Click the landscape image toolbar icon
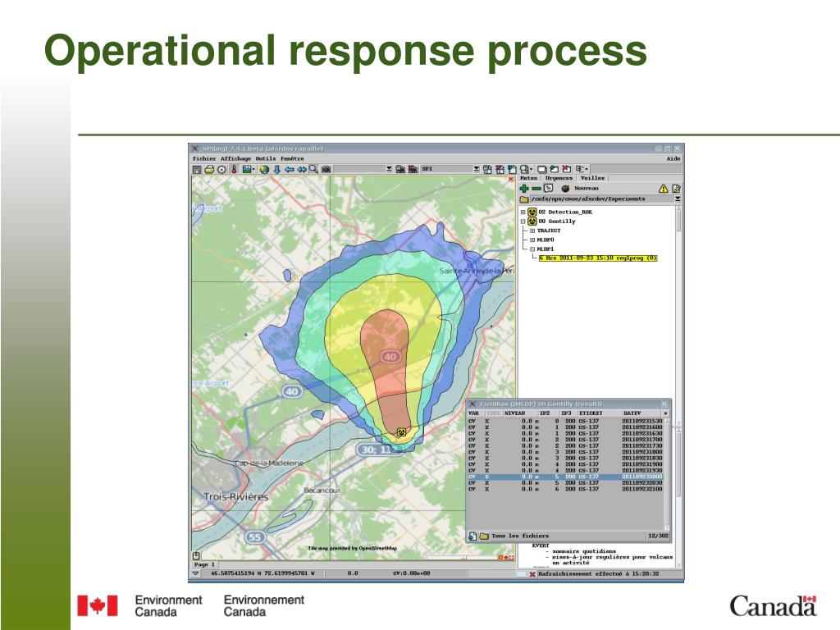 pyautogui.click(x=248, y=169)
